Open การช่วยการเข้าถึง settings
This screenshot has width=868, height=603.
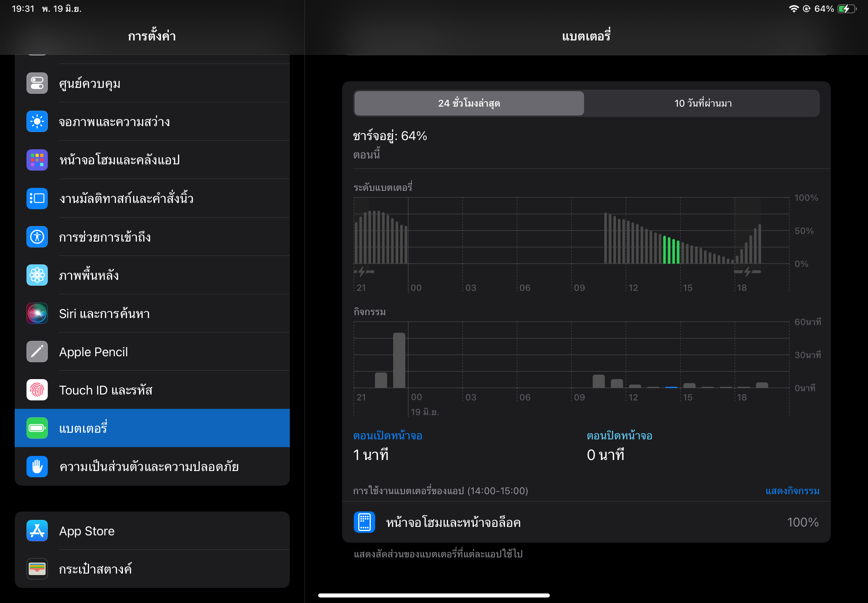coord(152,237)
